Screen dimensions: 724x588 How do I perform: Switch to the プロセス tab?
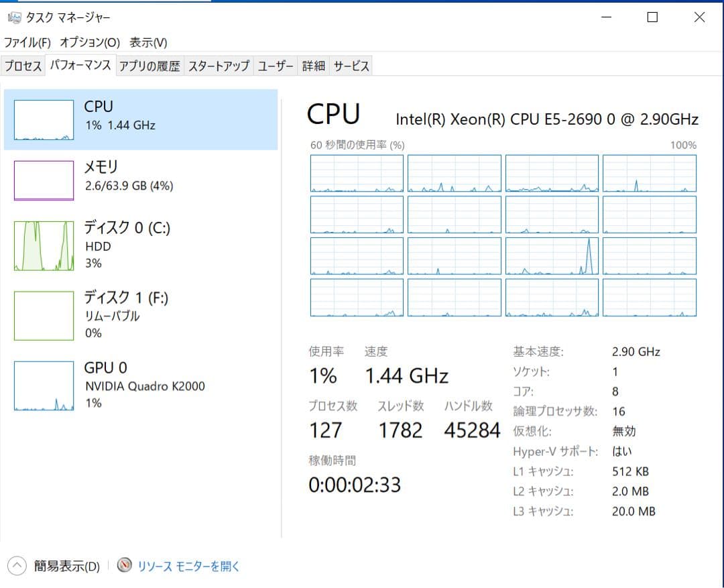pos(23,65)
